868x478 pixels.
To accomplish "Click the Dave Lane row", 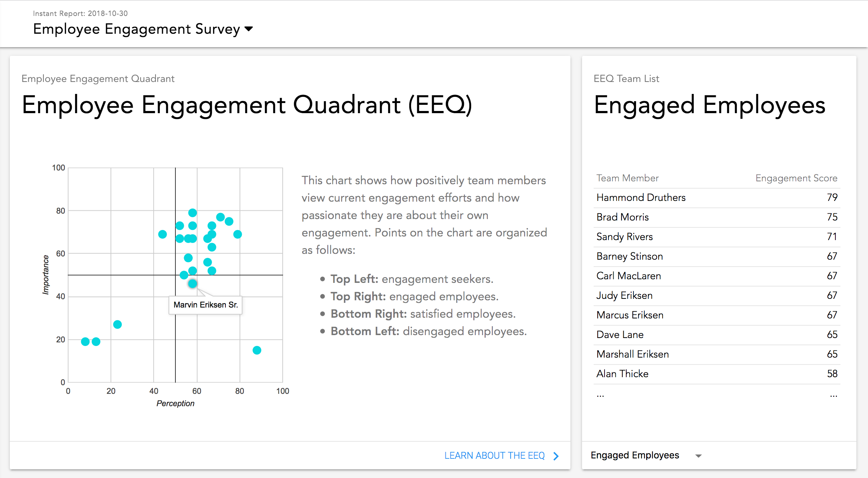I will (x=717, y=335).
